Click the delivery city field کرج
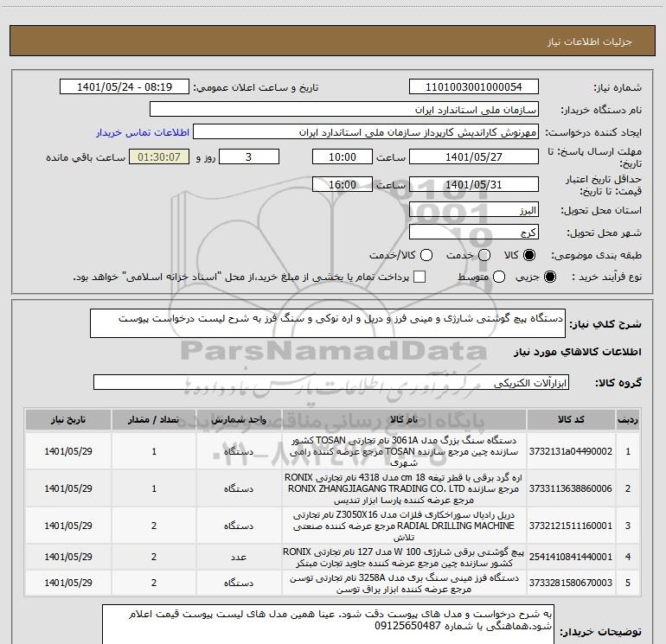Image resolution: width=666 pixels, height=644 pixels. coord(474,233)
